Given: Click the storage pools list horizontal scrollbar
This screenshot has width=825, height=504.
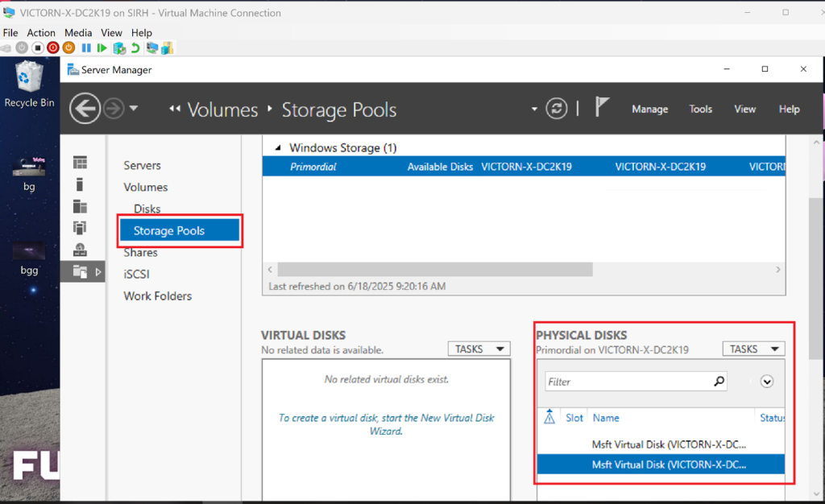Looking at the screenshot, I should point(434,269).
